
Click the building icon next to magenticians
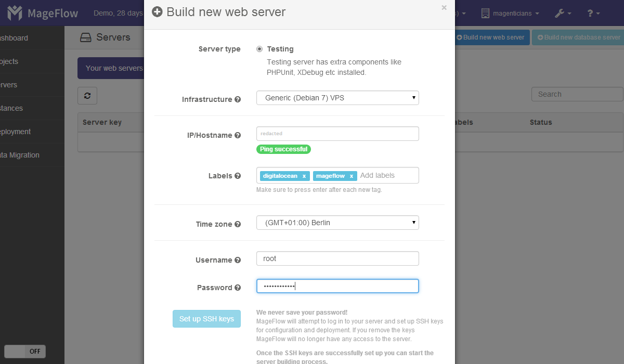(485, 13)
